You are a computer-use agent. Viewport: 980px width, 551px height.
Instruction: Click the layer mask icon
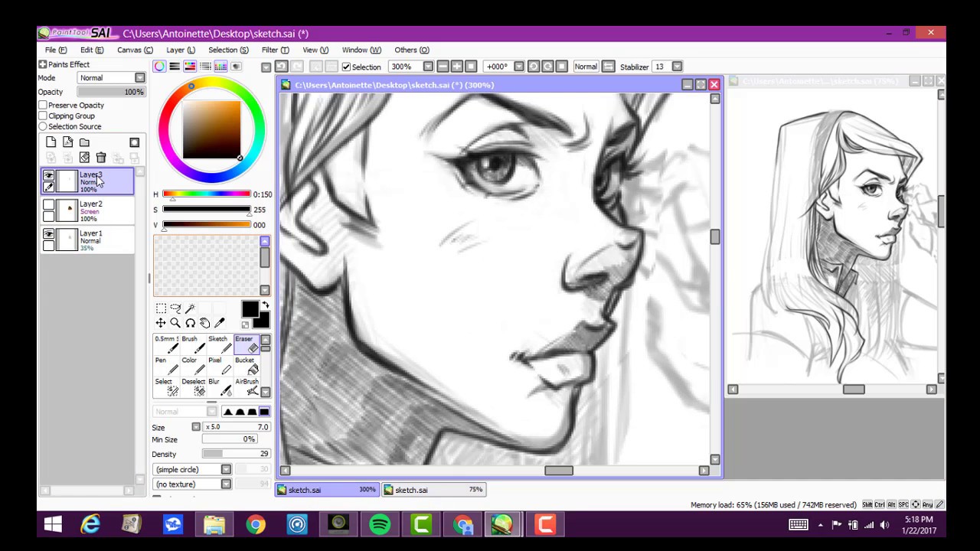134,142
